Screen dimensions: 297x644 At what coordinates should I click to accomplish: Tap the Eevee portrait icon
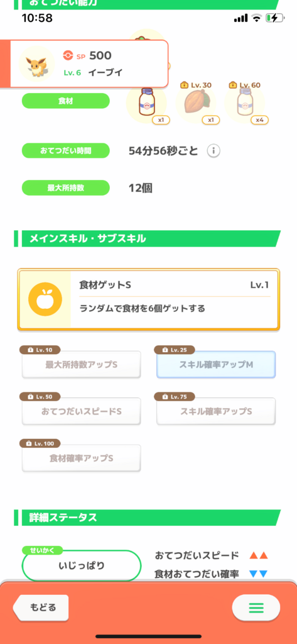click(37, 64)
